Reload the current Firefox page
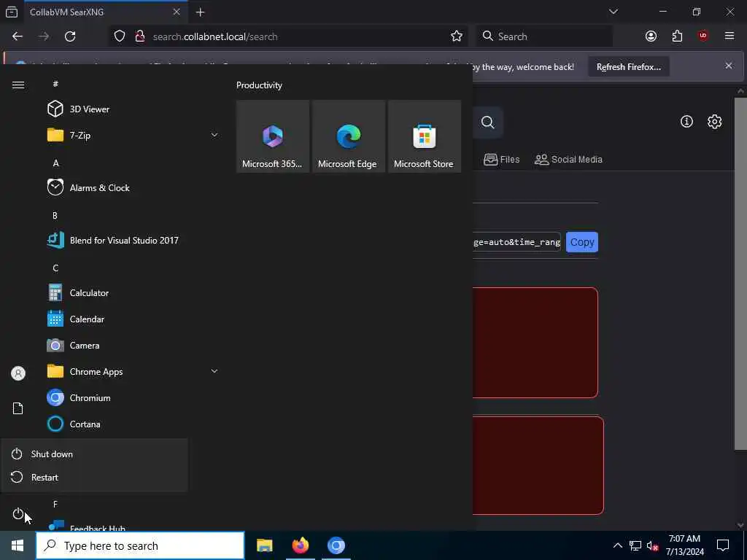 click(x=70, y=36)
